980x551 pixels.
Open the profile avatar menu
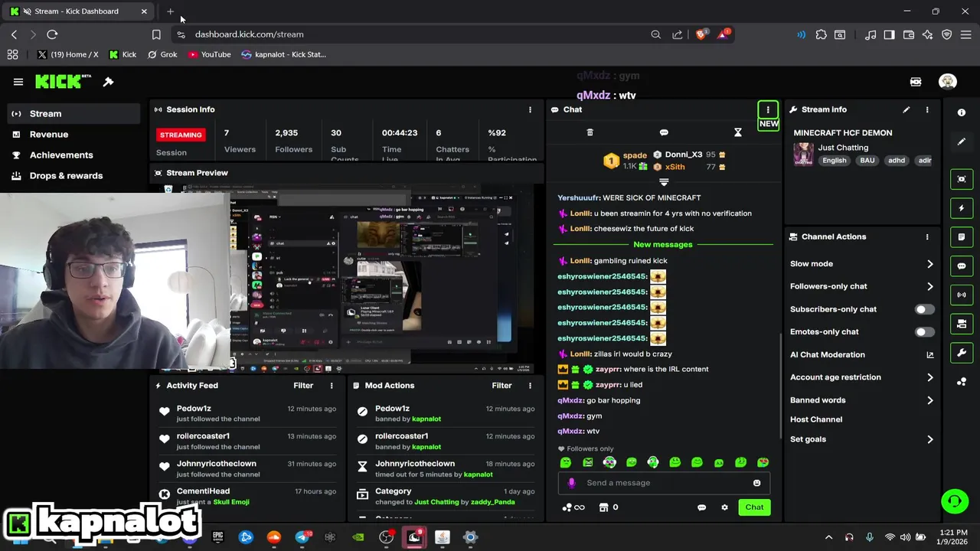pyautogui.click(x=948, y=82)
